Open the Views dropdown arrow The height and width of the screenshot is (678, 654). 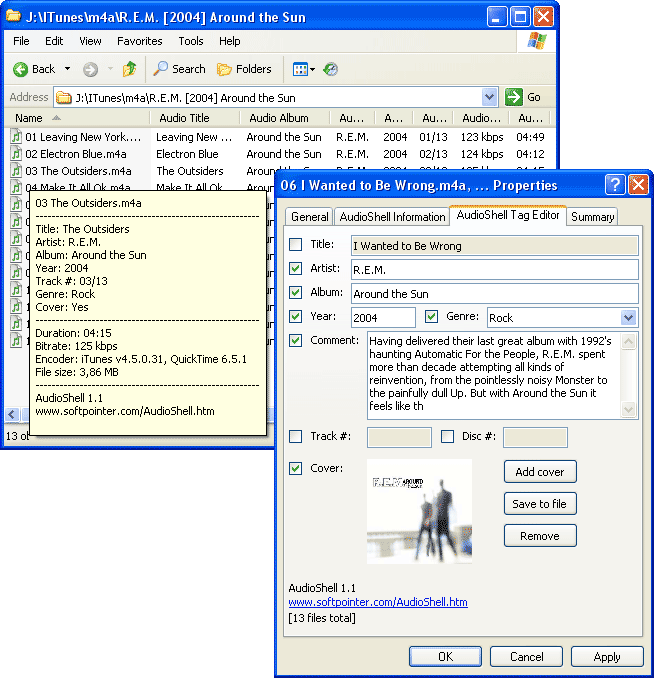point(312,69)
